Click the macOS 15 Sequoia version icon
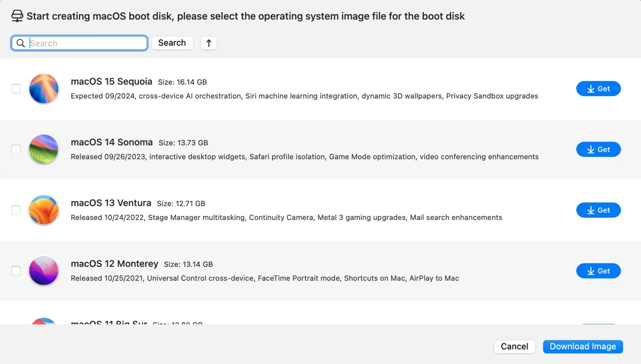The image size is (641, 364). [43, 89]
